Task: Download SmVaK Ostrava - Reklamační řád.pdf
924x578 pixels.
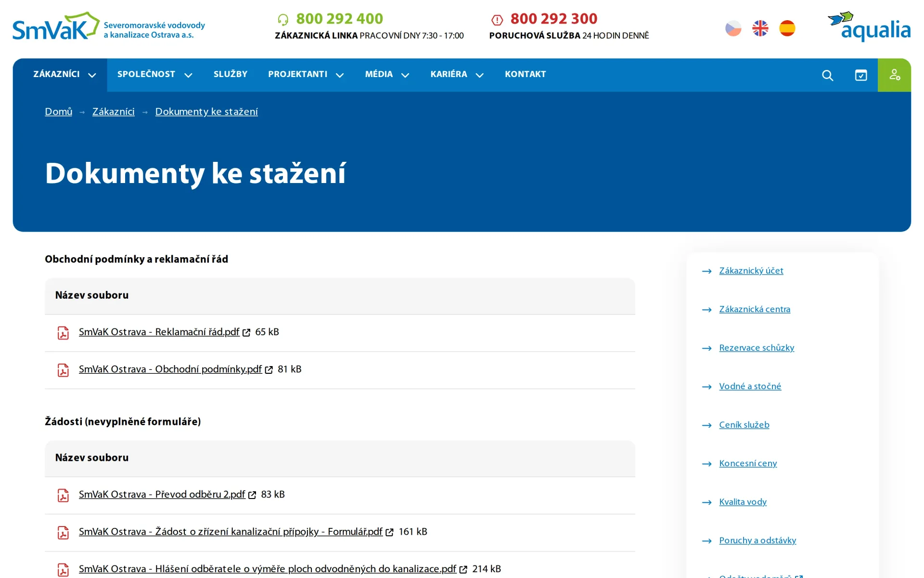Action: 159,332
